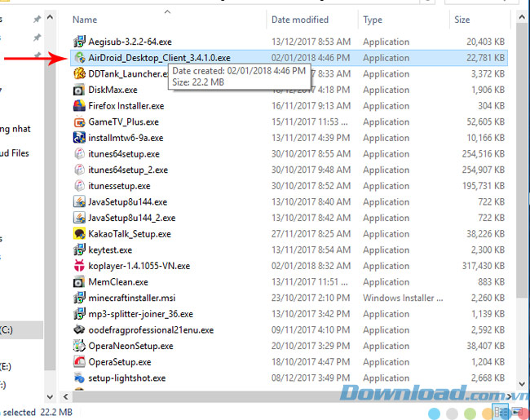Click the KakaoTalk_Setup.exe icon

(x=79, y=234)
